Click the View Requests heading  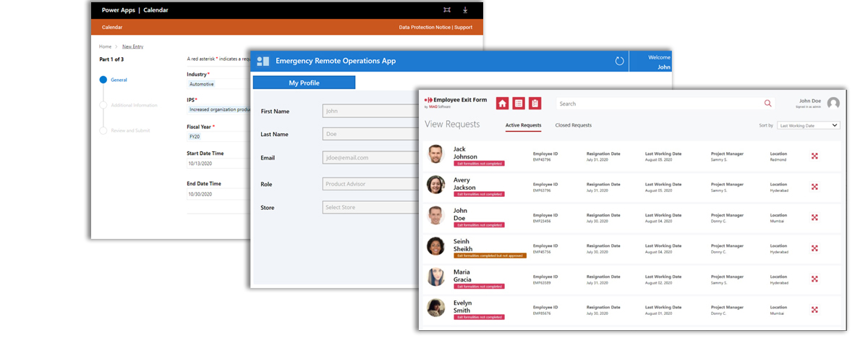pyautogui.click(x=452, y=125)
